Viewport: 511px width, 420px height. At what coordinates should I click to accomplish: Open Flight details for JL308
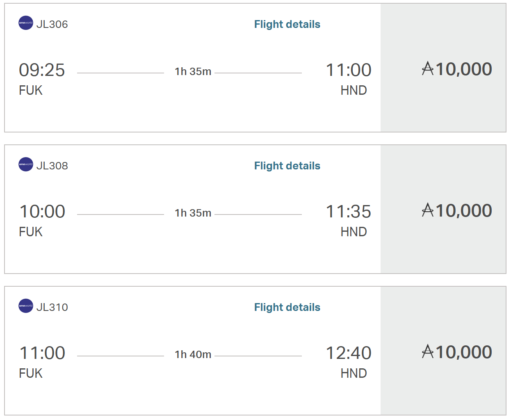click(x=287, y=166)
